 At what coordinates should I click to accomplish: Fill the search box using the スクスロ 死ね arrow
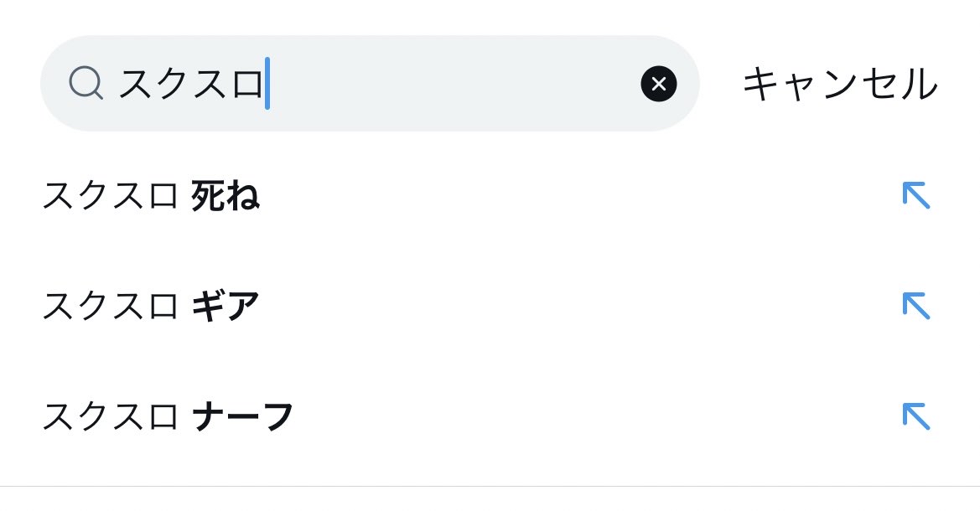pos(916,195)
